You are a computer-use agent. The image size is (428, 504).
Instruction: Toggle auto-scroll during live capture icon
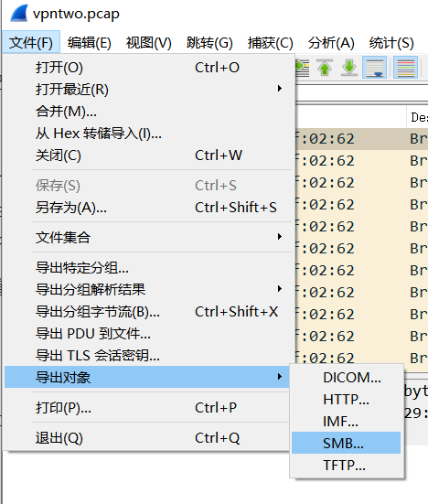tap(374, 68)
